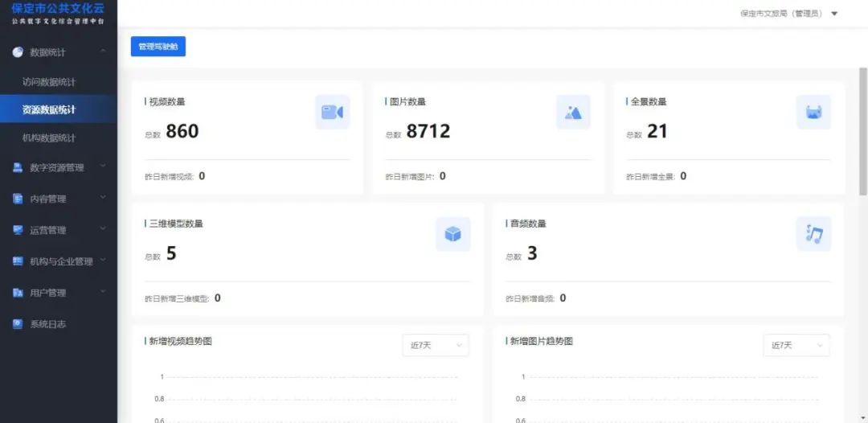
Task: Click the video camera icon in 视频数量 card
Action: pyautogui.click(x=332, y=112)
